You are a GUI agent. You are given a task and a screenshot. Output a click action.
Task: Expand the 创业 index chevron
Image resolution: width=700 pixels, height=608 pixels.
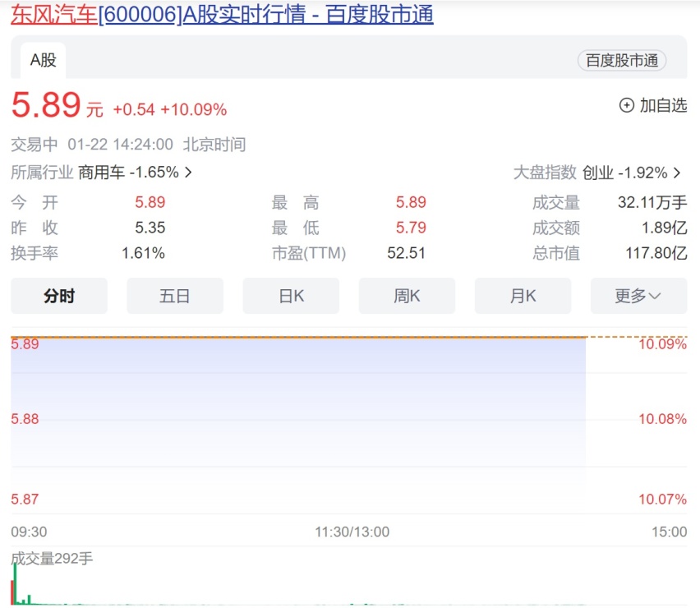coord(677,173)
